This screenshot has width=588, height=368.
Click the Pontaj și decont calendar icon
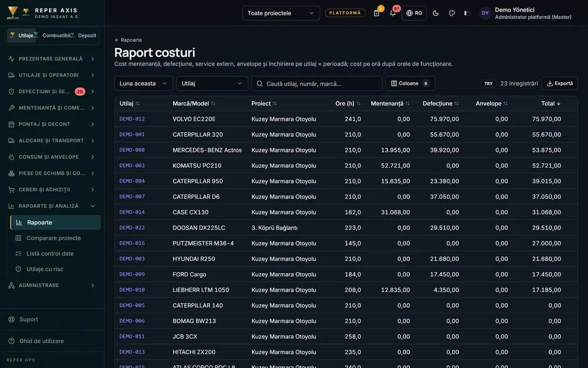(x=11, y=124)
